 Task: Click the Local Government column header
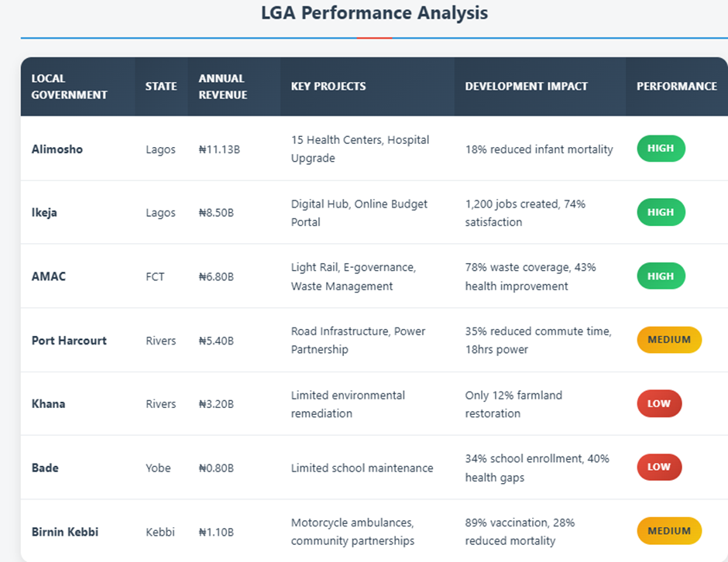69,87
